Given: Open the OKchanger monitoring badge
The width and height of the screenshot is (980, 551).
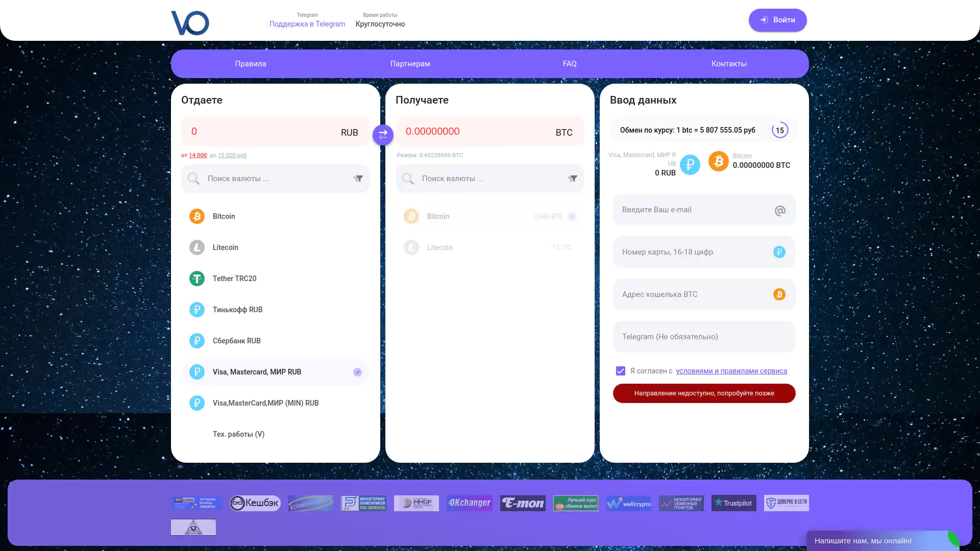Looking at the screenshot, I should 469,503.
